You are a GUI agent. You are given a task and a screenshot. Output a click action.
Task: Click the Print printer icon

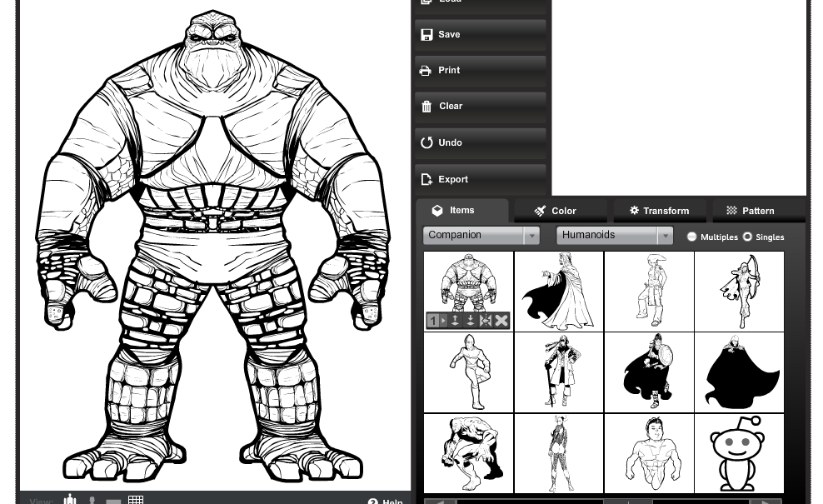click(x=425, y=70)
